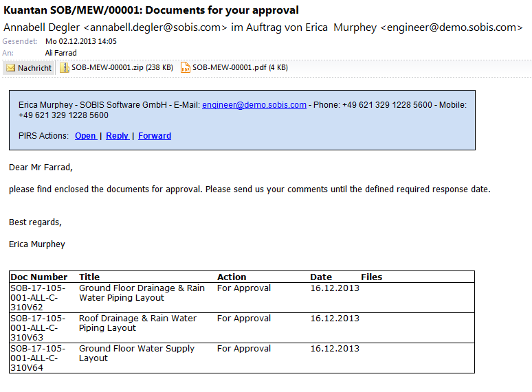This screenshot has height=392, width=532.
Task: Click the PIRS 'Forward' link
Action: [155, 136]
